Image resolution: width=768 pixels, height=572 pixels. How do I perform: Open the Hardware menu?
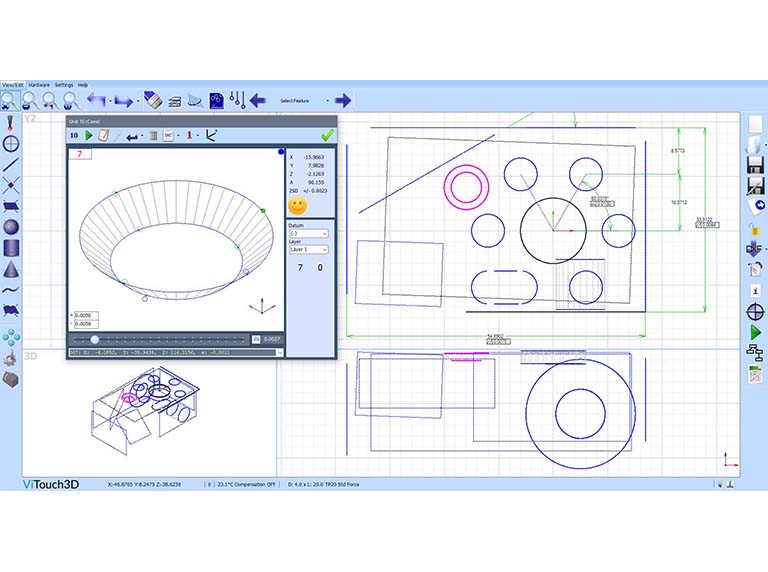pyautogui.click(x=39, y=85)
